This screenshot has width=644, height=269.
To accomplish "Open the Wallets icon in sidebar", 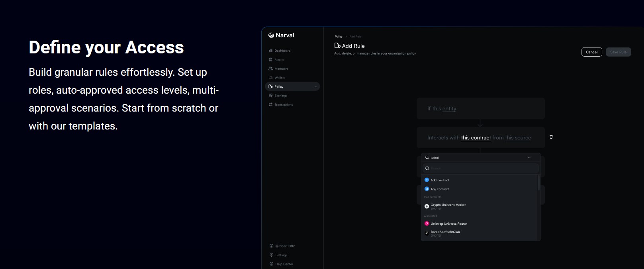I will coord(271,78).
